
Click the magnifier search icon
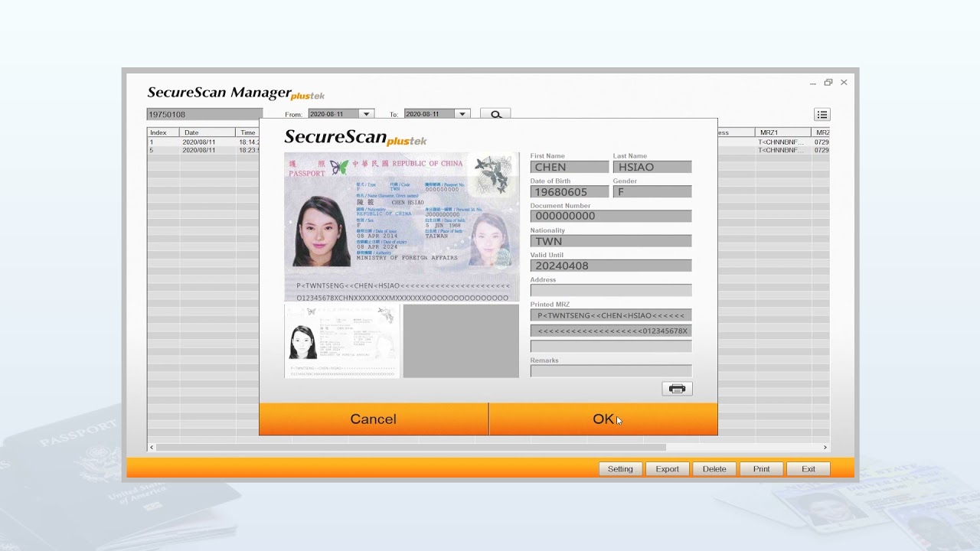[495, 114]
